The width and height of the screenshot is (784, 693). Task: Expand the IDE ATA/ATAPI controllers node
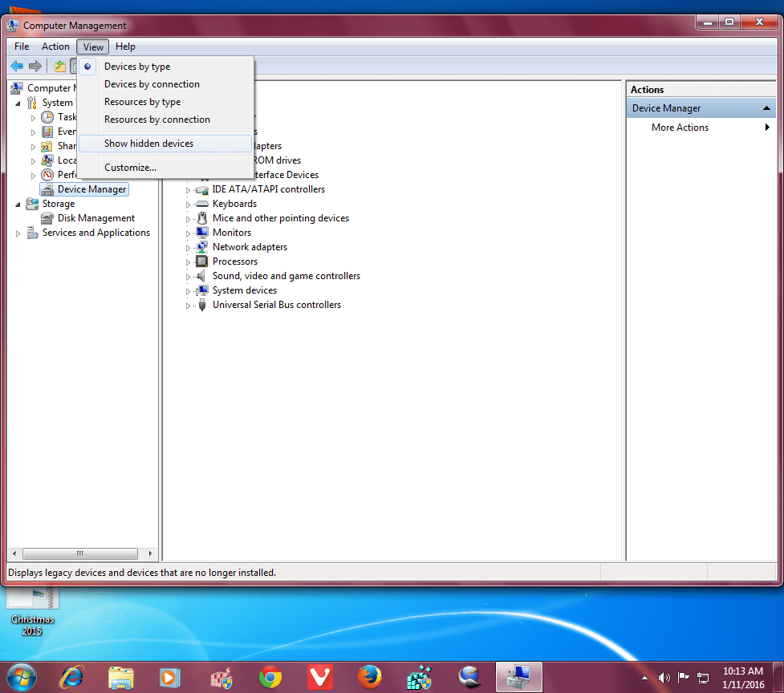click(x=187, y=188)
